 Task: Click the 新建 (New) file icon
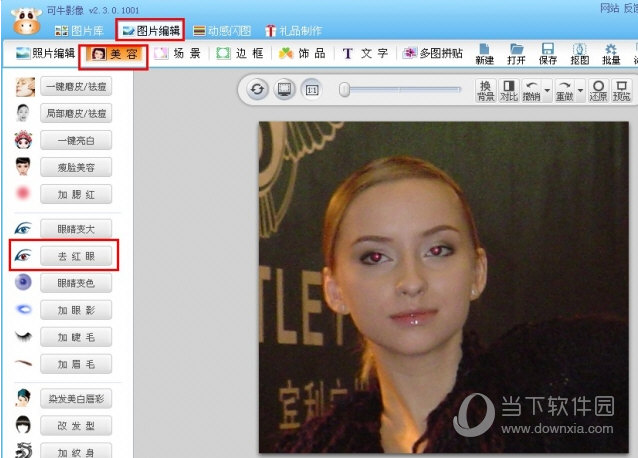click(485, 53)
